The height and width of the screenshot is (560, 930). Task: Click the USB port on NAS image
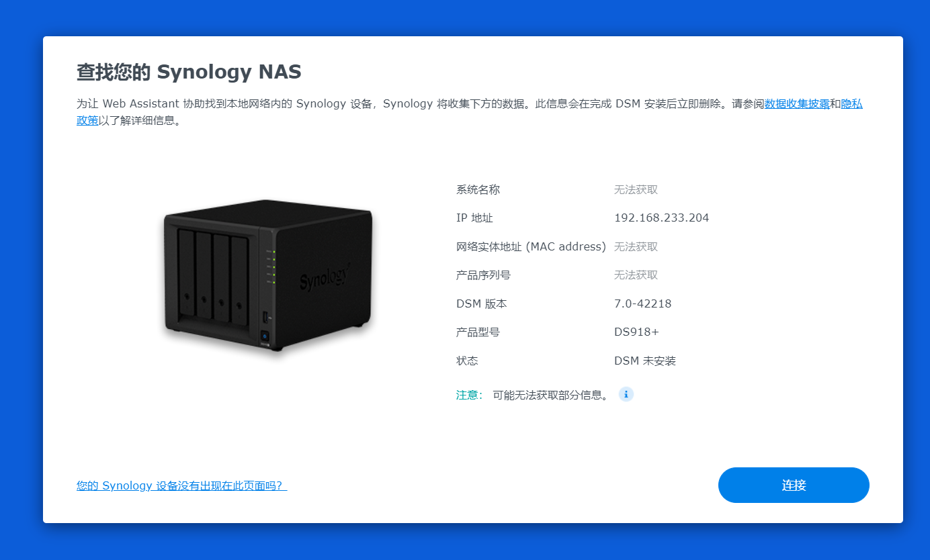tap(265, 317)
